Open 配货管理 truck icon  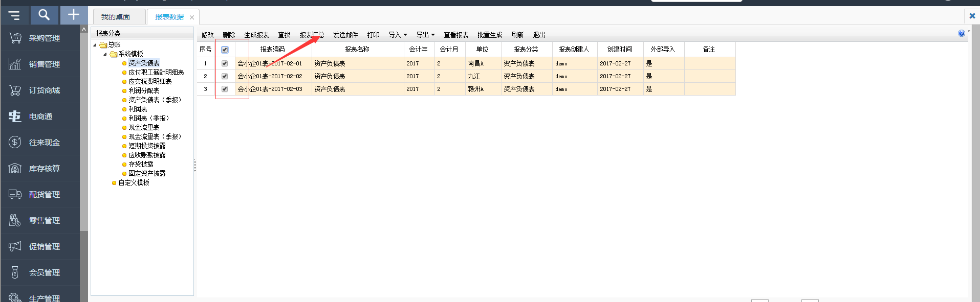coord(15,194)
